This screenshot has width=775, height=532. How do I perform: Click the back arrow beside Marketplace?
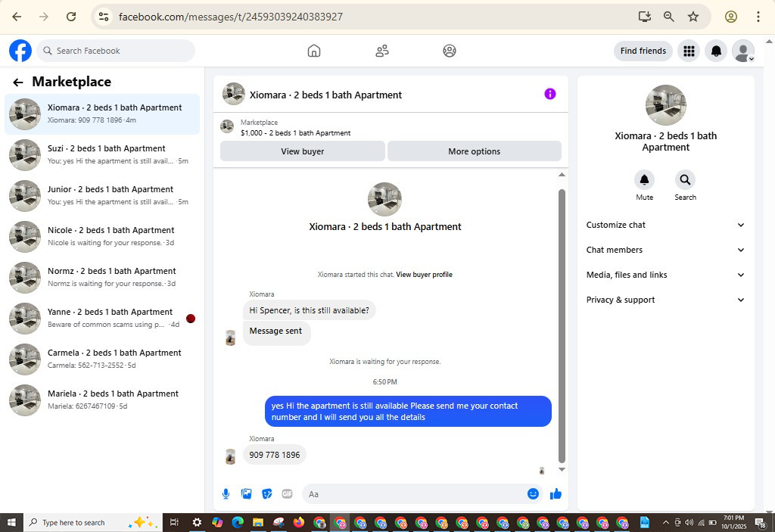(18, 82)
